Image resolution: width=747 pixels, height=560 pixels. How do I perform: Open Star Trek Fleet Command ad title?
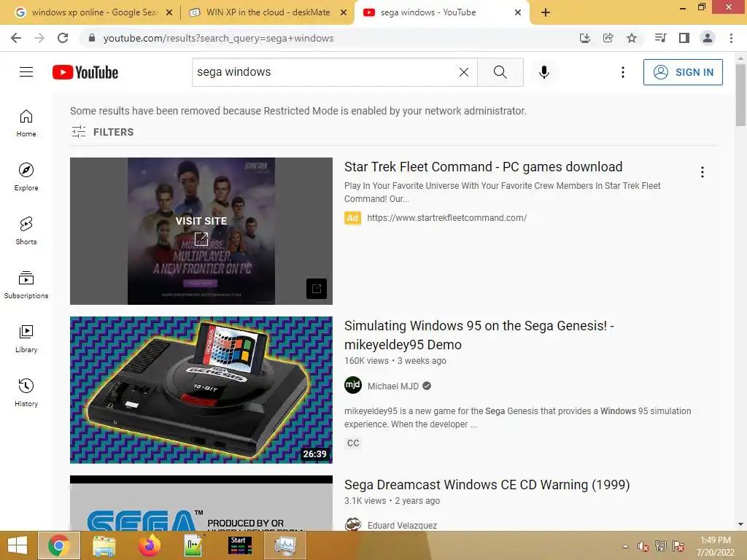point(483,167)
